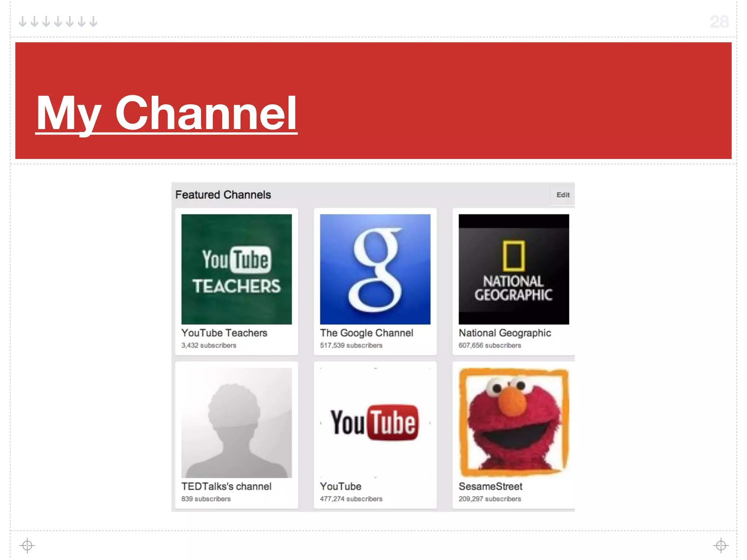Click the YouTube Teachers channel name
The image size is (747, 560).
pos(224,333)
